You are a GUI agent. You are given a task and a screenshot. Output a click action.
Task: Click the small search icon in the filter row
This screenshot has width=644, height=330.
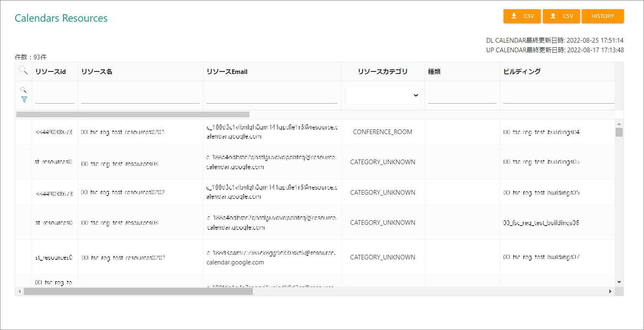[23, 90]
